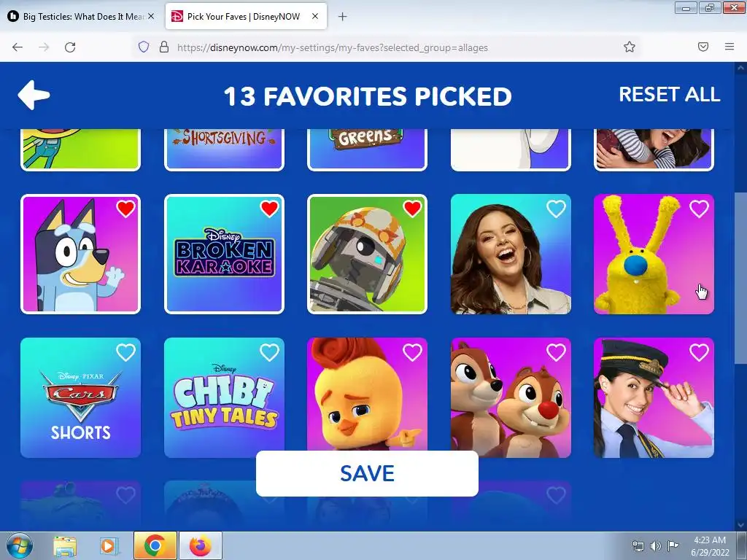The width and height of the screenshot is (747, 560).
Task: Favorite Cars Shorts with heart icon
Action: [125, 352]
